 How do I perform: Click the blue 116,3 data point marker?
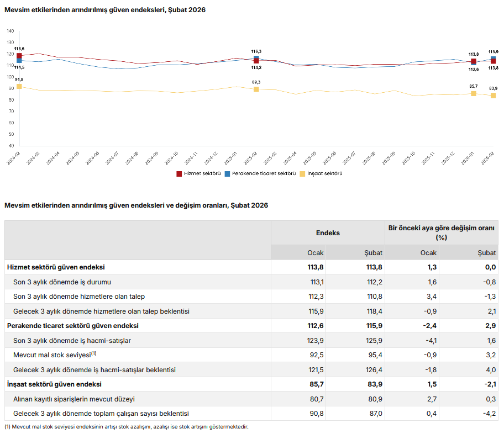point(256,58)
